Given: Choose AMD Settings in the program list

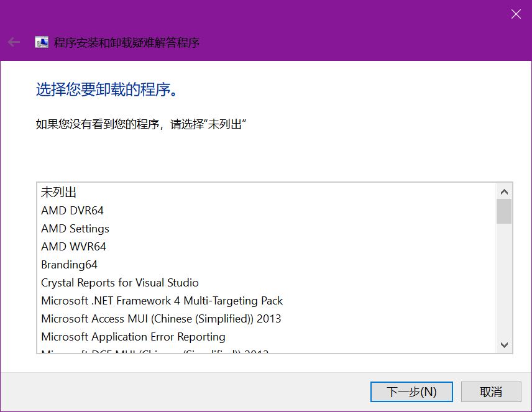Looking at the screenshot, I should pyautogui.click(x=75, y=229).
